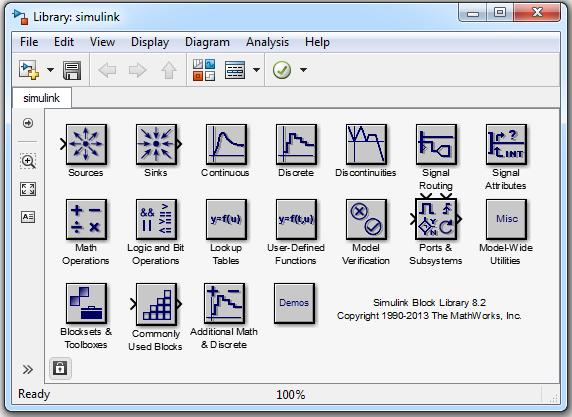
Task: Open the Diagram menu
Action: pyautogui.click(x=208, y=42)
